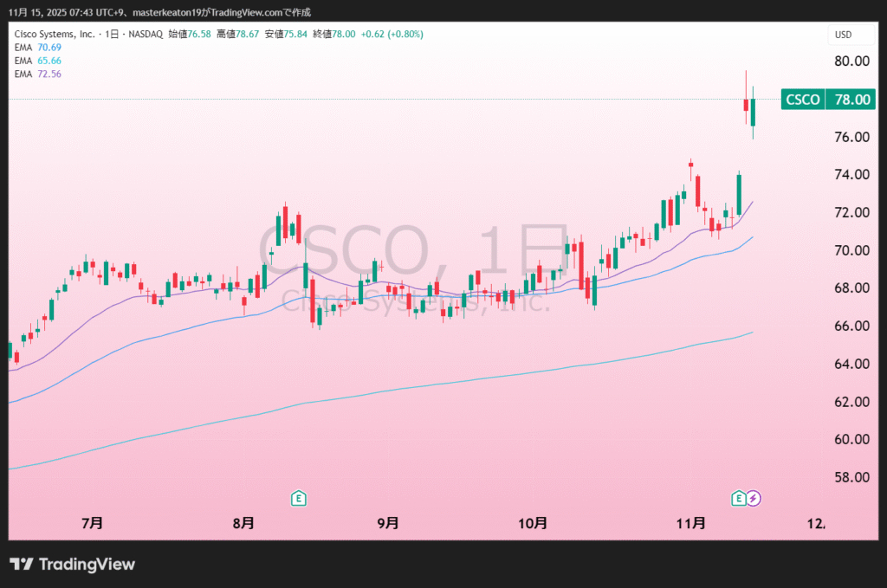Open the purple lightning bolt event icon

(754, 498)
